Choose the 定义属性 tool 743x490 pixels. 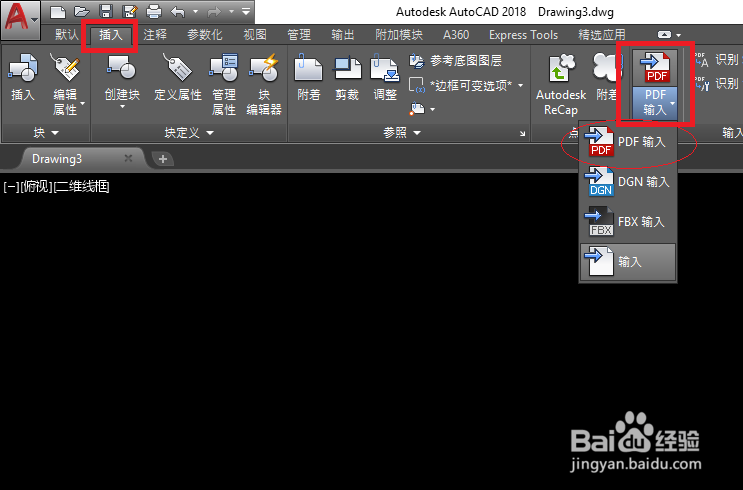click(178, 78)
